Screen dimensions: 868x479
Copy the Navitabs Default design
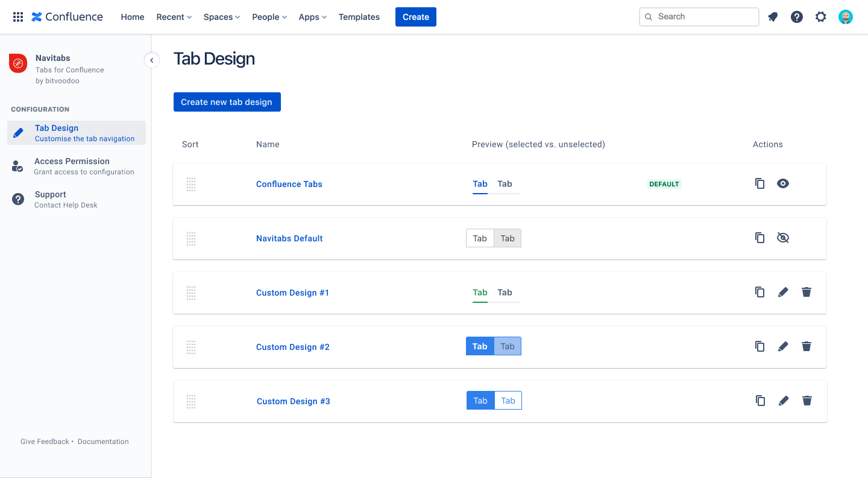point(760,238)
